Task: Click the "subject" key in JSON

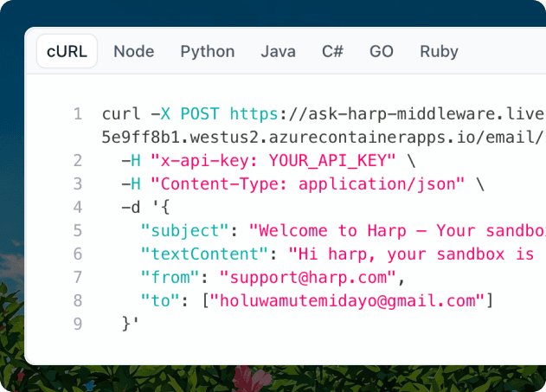Action: pyautogui.click(x=184, y=230)
